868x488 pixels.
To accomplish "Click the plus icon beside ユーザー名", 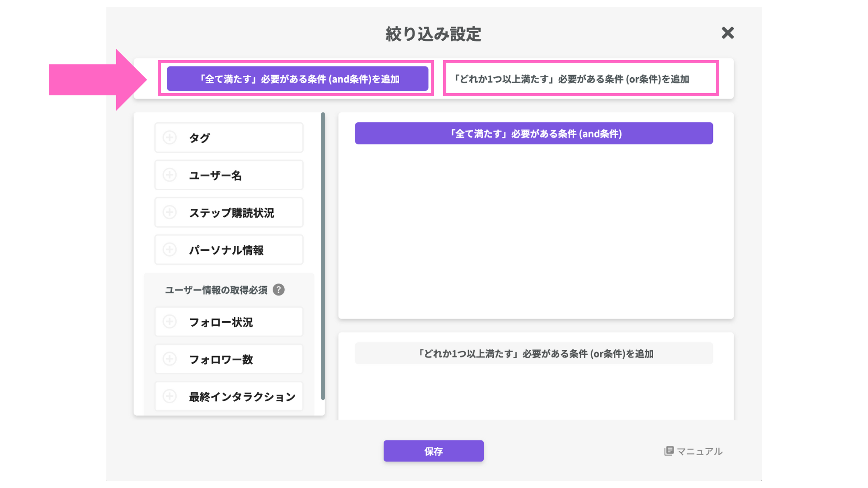I will click(x=170, y=175).
